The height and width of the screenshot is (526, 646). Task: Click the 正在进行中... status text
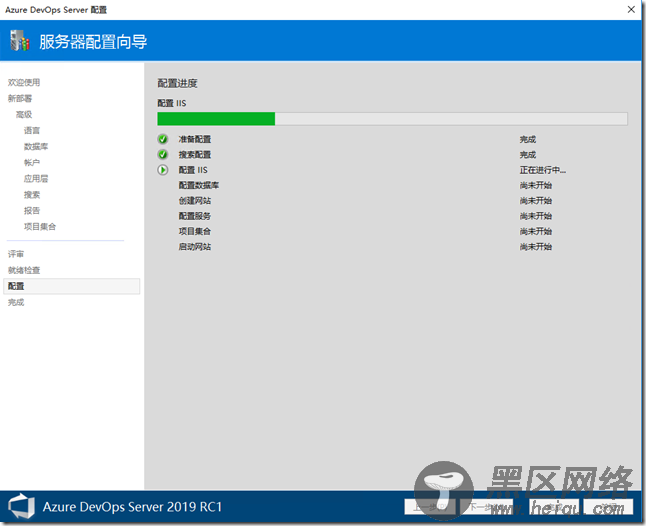[x=543, y=170]
